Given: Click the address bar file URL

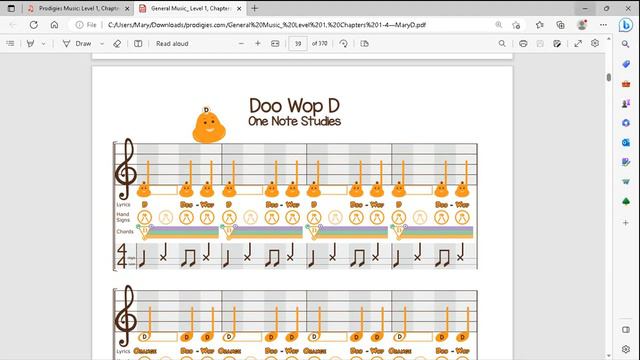Looking at the screenshot, I should [267, 25].
